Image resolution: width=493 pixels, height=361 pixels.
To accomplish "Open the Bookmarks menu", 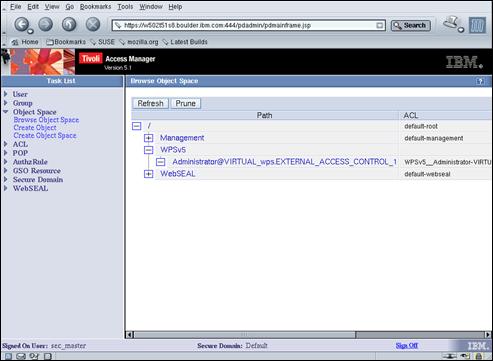I will [95, 7].
